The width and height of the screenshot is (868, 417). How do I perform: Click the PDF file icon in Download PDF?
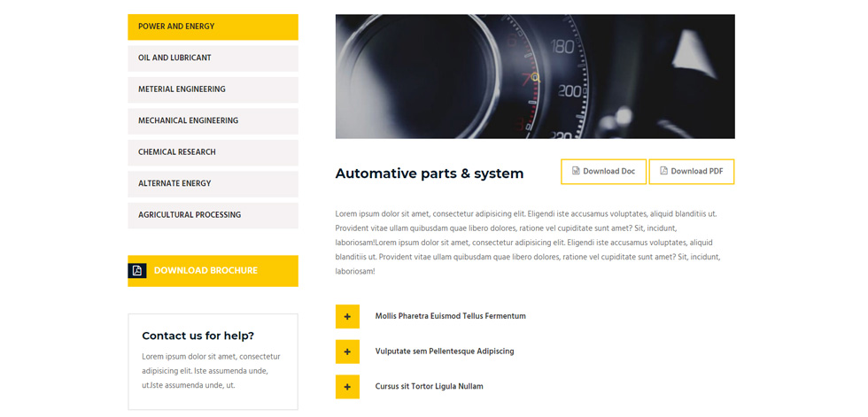tap(663, 171)
